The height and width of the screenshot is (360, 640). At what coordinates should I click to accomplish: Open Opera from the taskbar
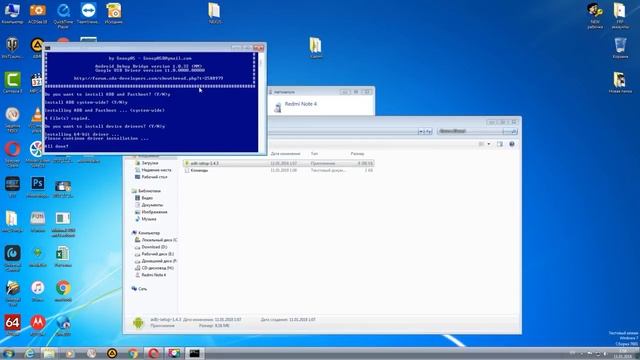153,353
